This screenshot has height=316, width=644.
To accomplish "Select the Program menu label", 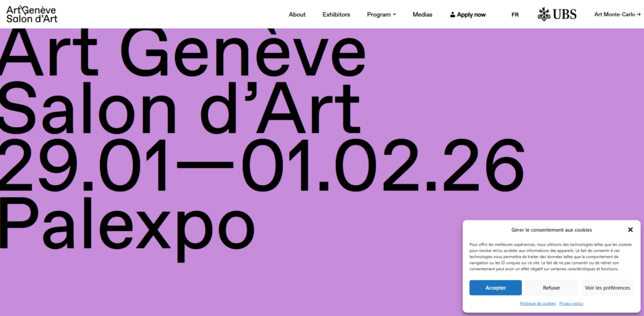I will [x=379, y=14].
